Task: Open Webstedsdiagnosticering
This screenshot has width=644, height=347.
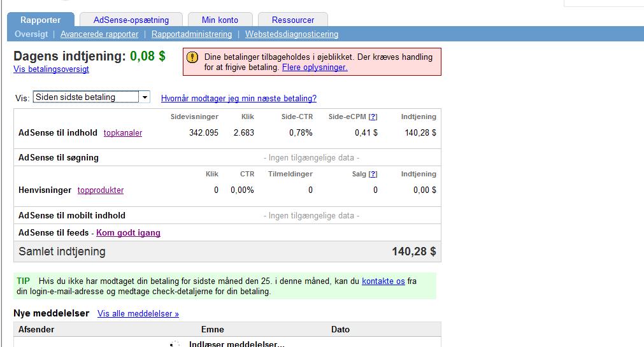Action: [292, 34]
